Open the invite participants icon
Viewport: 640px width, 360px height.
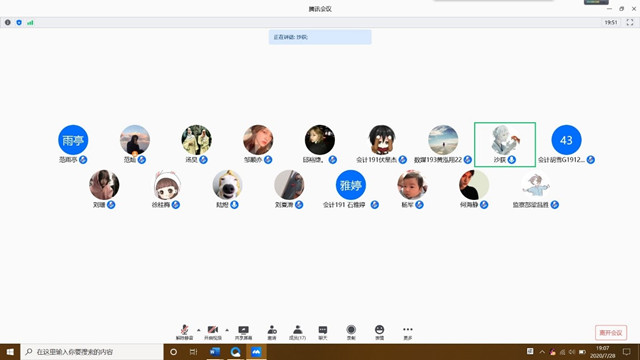pyautogui.click(x=272, y=332)
